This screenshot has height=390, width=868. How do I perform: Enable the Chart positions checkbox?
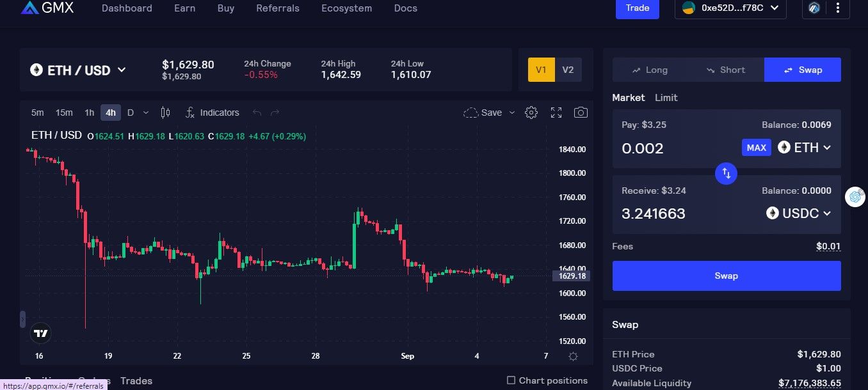(x=511, y=380)
